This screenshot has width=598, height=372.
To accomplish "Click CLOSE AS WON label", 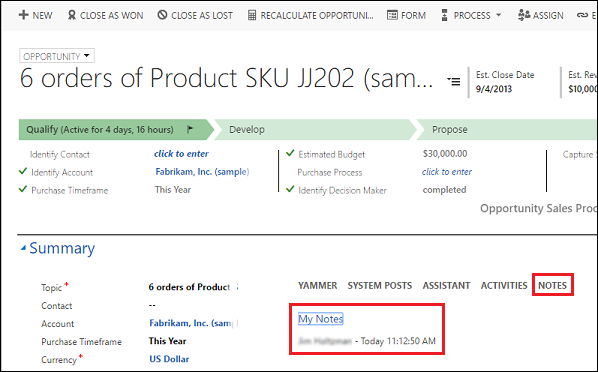I will tap(111, 15).
